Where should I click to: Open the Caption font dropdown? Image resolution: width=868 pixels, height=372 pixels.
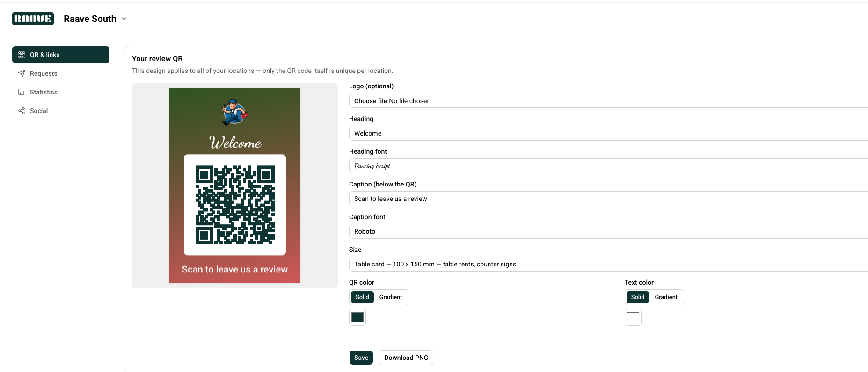608,231
